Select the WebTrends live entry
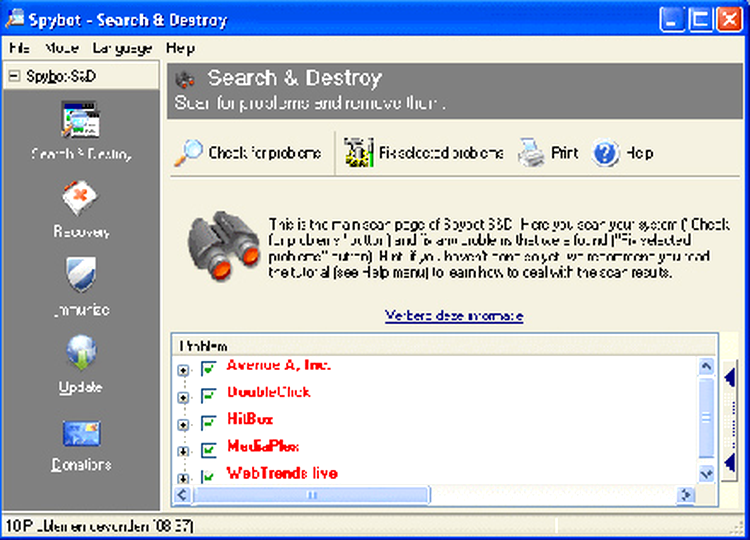This screenshot has width=750, height=540. 282,474
